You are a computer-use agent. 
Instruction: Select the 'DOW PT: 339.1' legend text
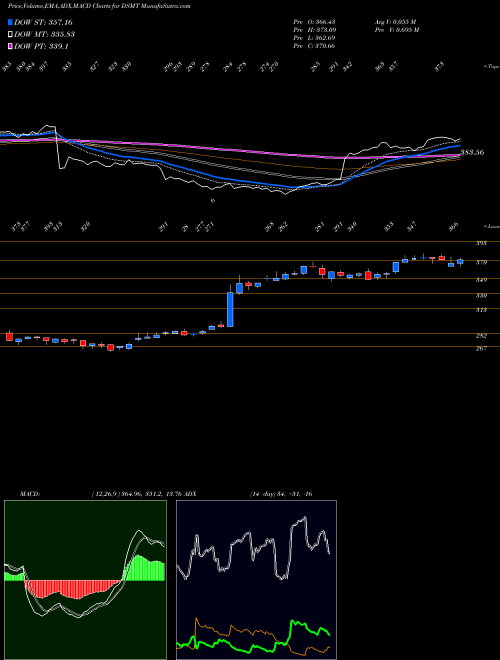41,46
